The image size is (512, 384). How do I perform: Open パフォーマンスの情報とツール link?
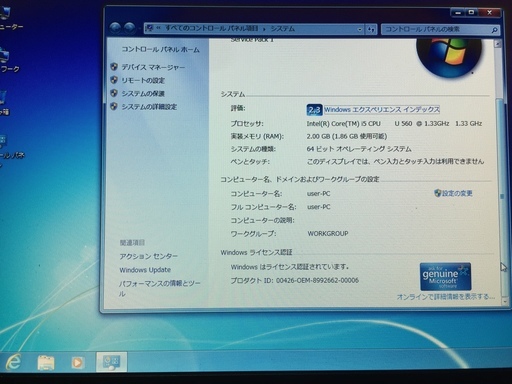point(160,288)
